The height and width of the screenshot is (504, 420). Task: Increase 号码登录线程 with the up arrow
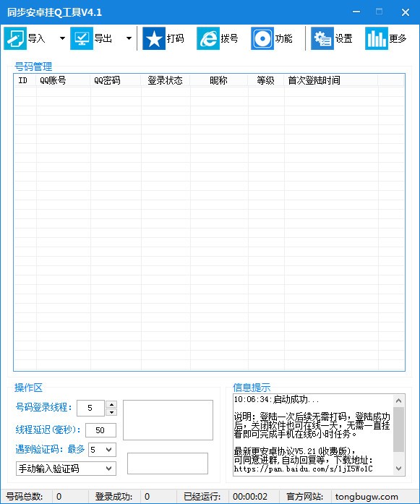pos(111,404)
